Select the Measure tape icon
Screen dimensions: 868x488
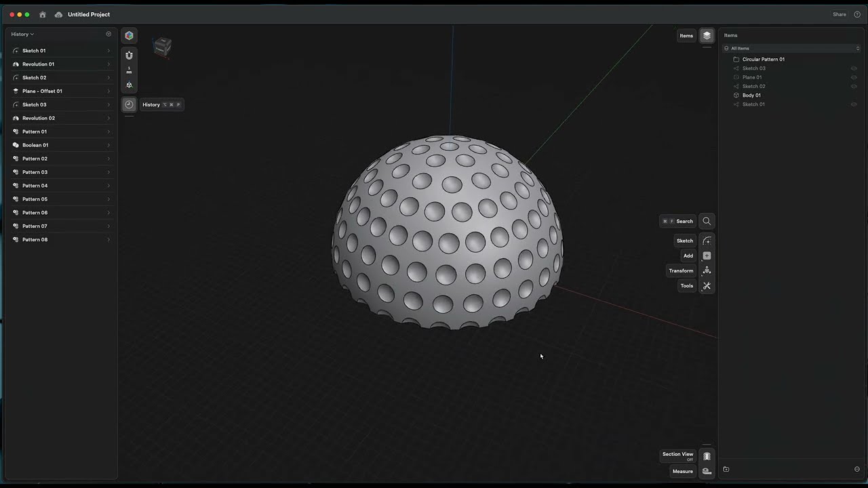click(x=707, y=471)
